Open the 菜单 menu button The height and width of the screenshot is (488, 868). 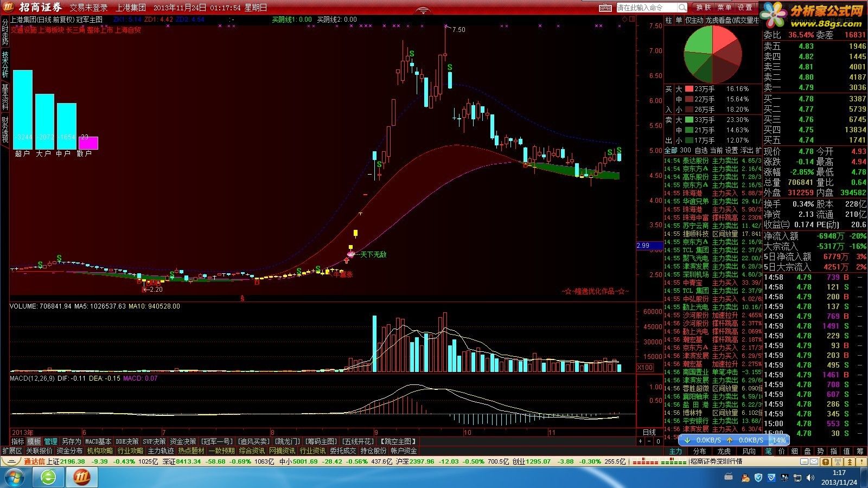coord(724,8)
